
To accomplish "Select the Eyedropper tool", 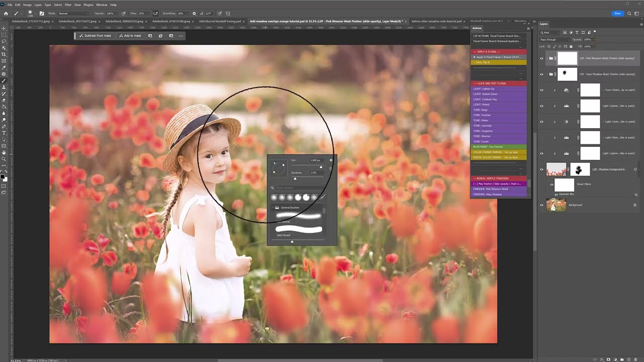I will click(4, 67).
